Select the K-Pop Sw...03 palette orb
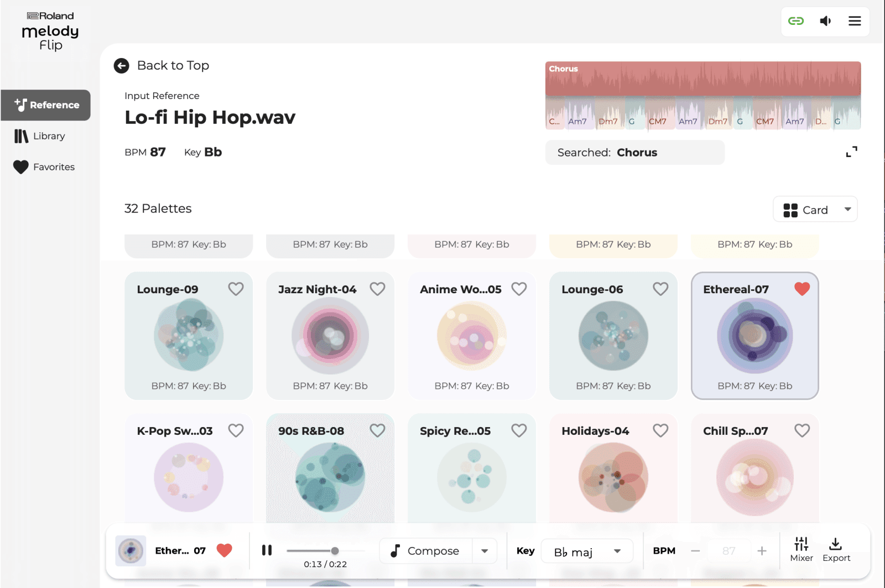 point(189,477)
